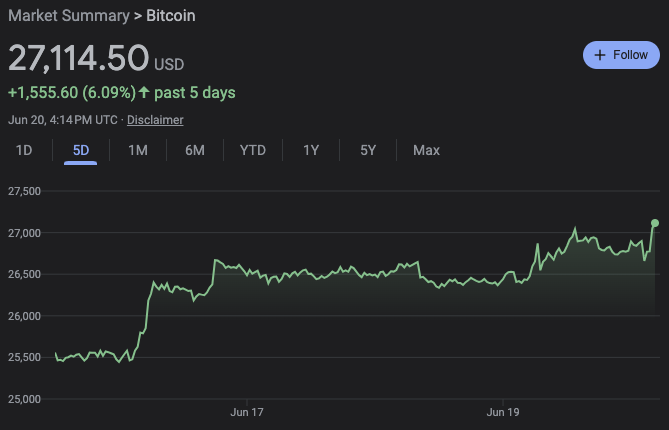Click the 27,114.50 price value
Screen dimensions: 669x430
(79, 58)
